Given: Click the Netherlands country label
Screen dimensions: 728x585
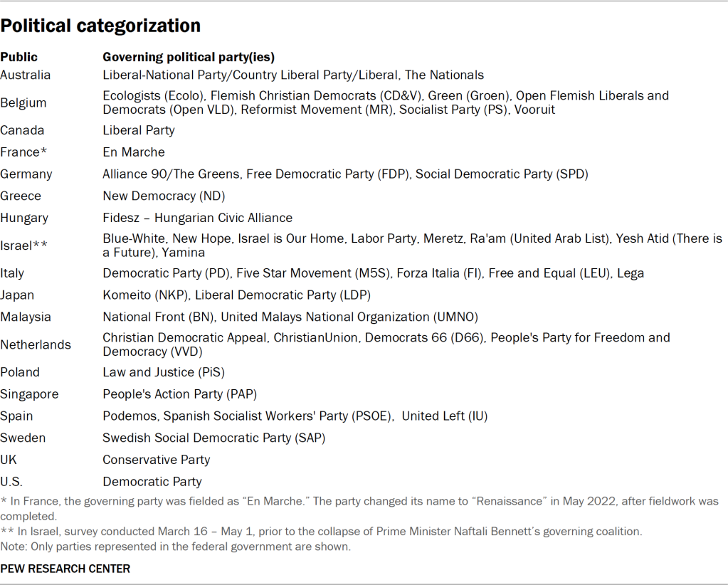Looking at the screenshot, I should click(36, 344).
